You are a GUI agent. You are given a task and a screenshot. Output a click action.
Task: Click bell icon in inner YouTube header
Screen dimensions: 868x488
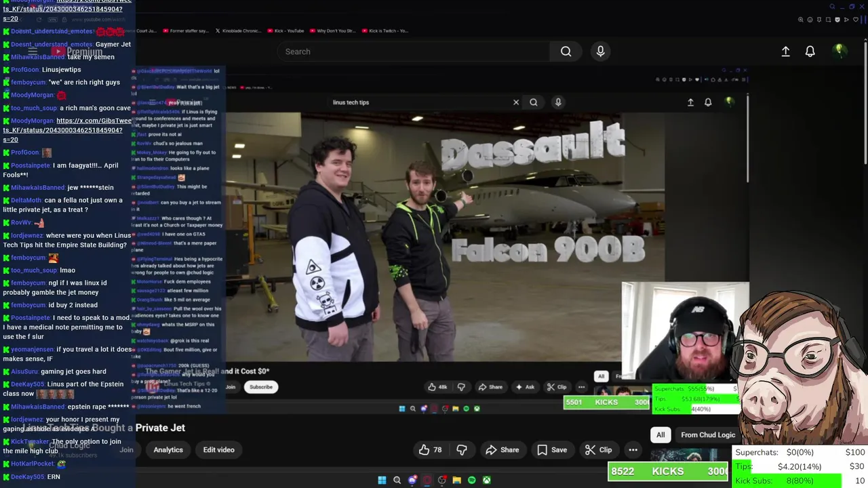pyautogui.click(x=708, y=102)
